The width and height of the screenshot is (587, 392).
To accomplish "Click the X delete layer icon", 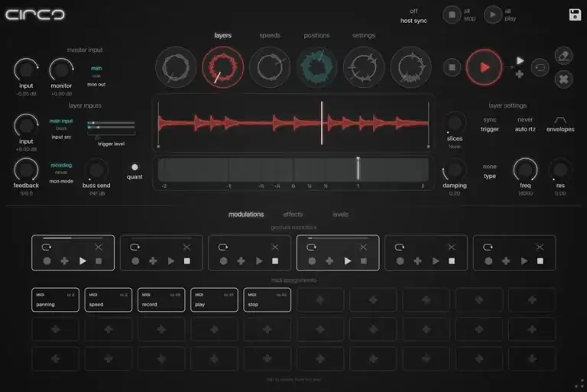I will pos(564,79).
